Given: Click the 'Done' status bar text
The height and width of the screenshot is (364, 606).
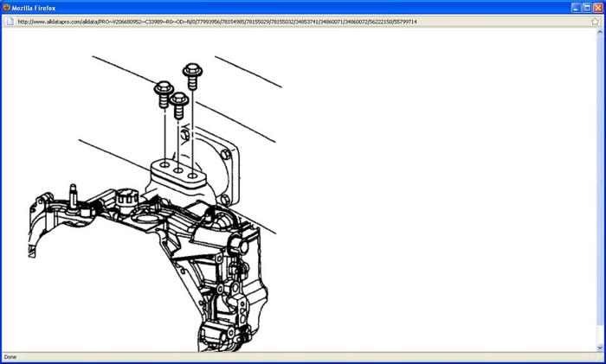Looking at the screenshot, I should [10, 357].
